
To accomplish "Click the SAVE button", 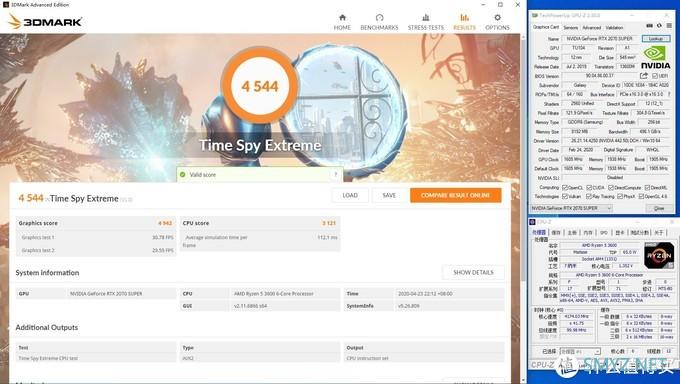I will 389,195.
